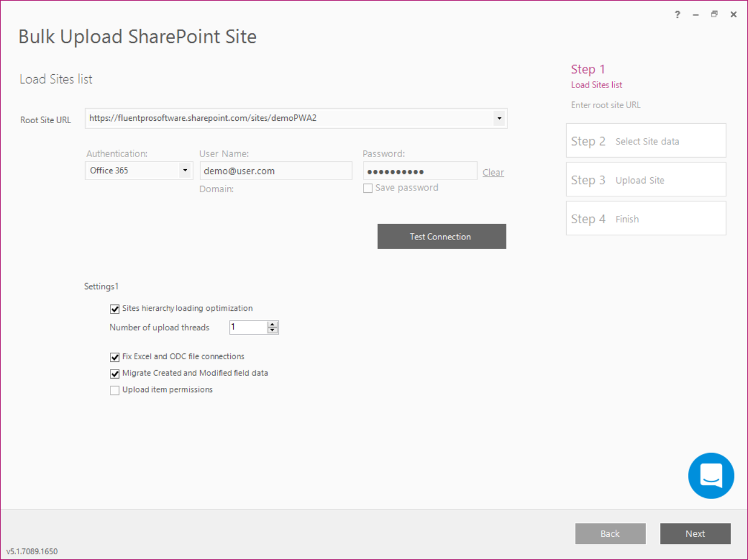Click the User Name input field
Viewport: 748px width, 560px height.
click(x=276, y=171)
